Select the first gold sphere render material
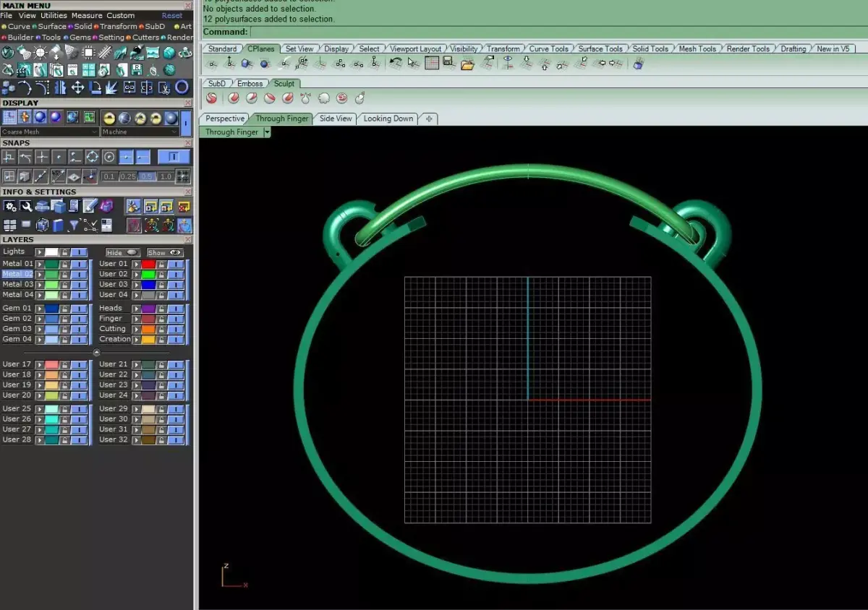868x610 pixels. point(109,118)
